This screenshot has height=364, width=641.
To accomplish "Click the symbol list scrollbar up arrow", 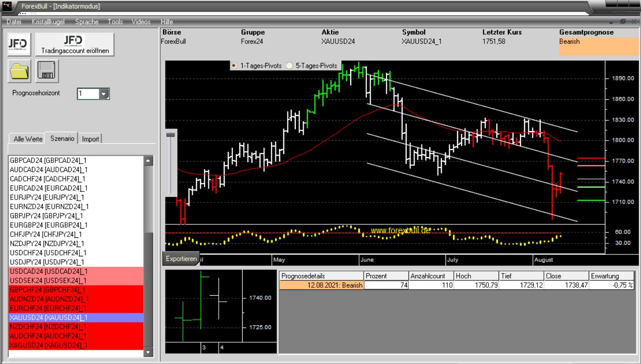I will coord(148,161).
